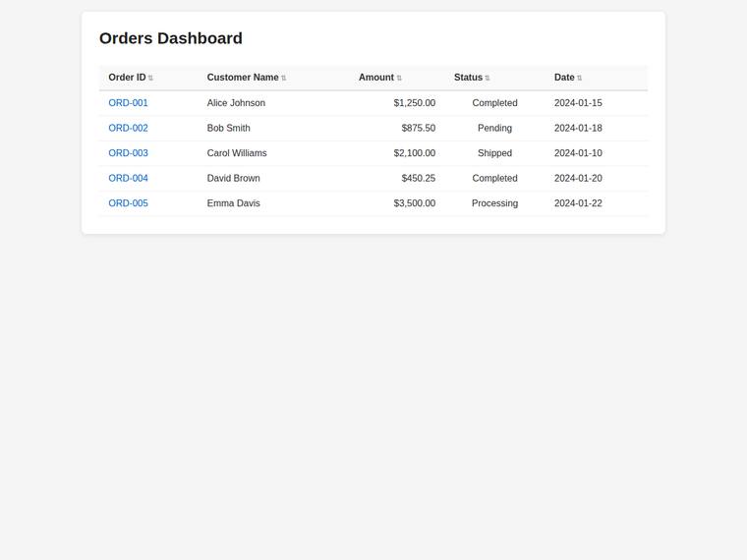Click the date 2024-01-15
The height and width of the screenshot is (560, 747).
[578, 103]
